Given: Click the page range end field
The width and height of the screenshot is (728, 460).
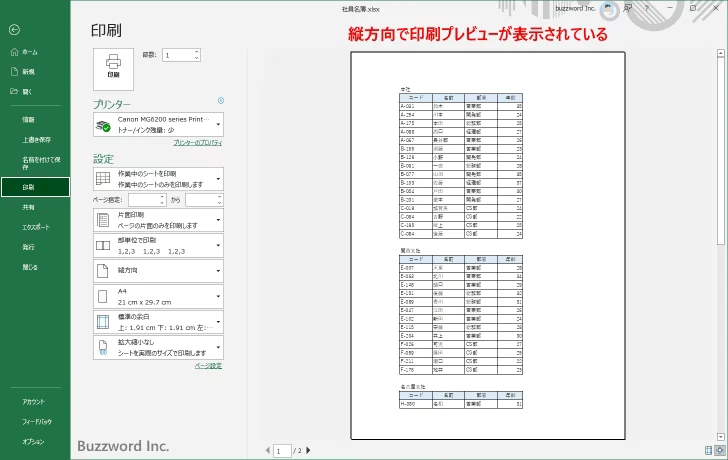Looking at the screenshot, I should 201,200.
